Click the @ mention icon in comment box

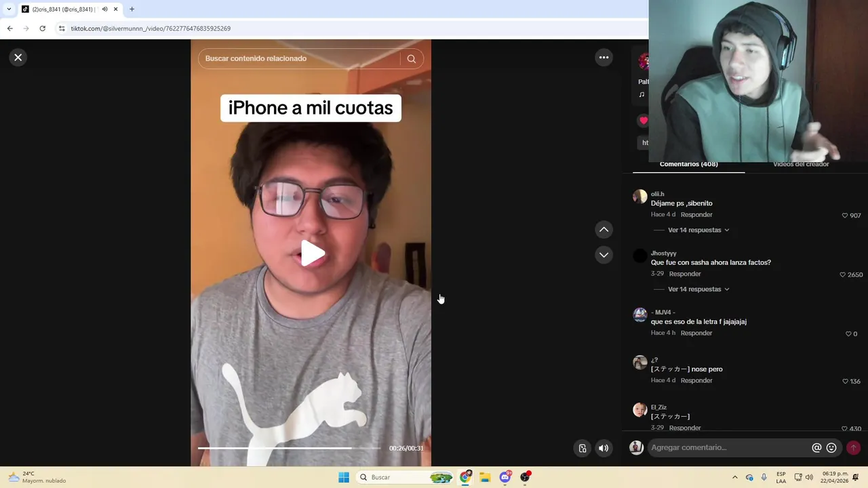point(816,448)
